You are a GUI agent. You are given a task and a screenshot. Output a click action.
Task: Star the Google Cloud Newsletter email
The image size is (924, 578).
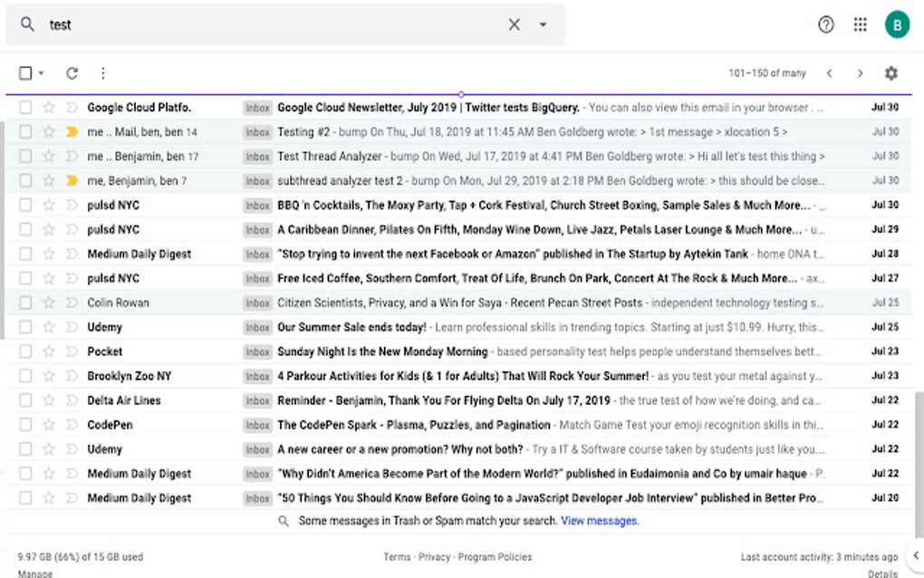(50, 107)
